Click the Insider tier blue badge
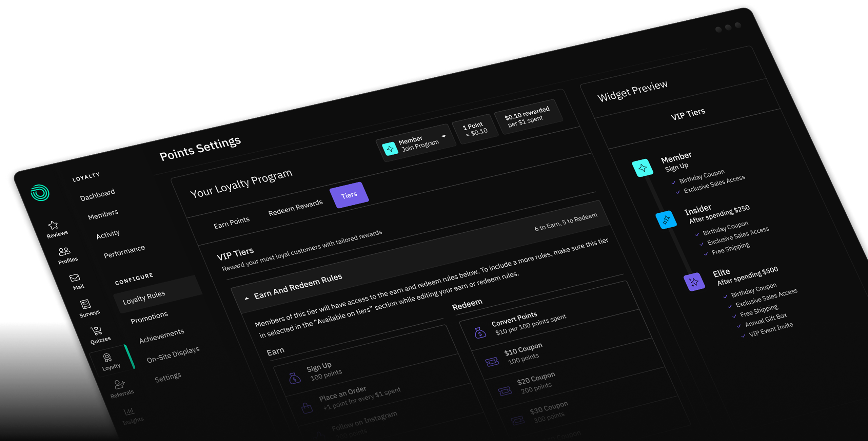868x441 pixels. pos(666,220)
